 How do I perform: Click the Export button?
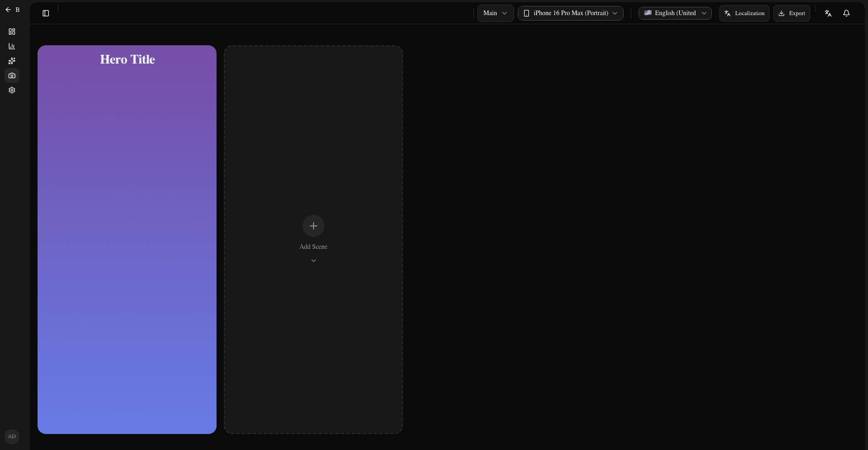[792, 13]
